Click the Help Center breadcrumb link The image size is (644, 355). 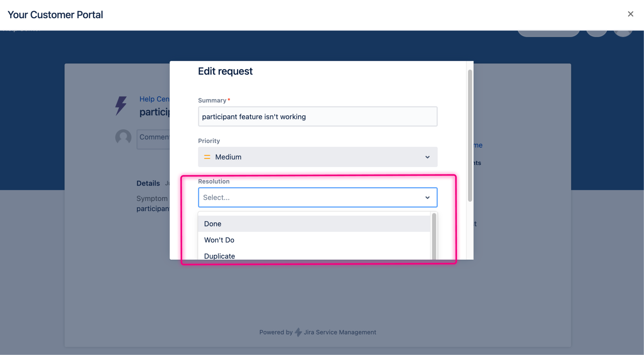pos(154,99)
